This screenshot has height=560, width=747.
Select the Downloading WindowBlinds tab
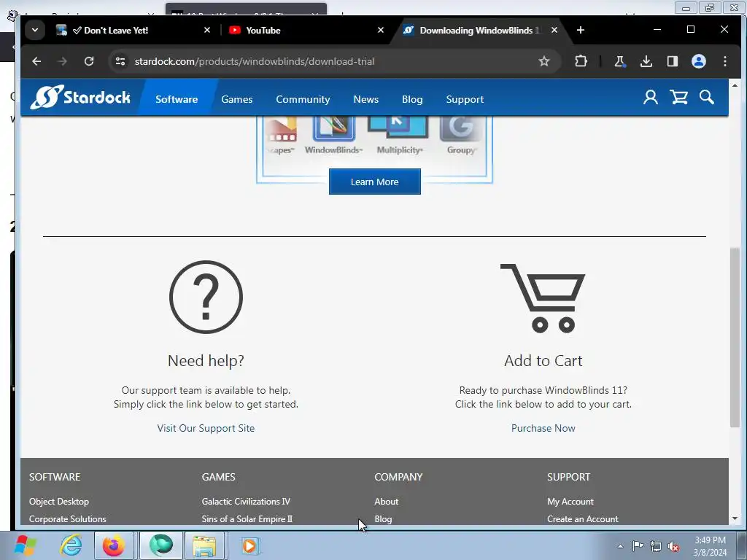pyautogui.click(x=479, y=30)
